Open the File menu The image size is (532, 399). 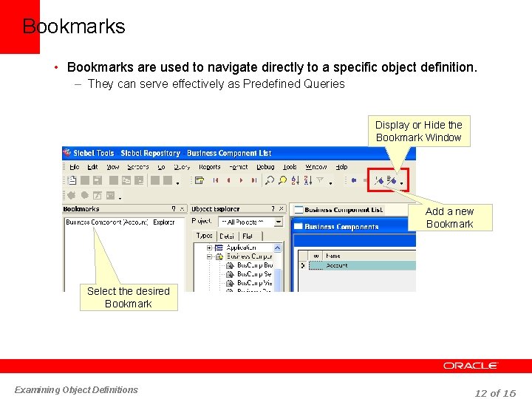(x=75, y=167)
